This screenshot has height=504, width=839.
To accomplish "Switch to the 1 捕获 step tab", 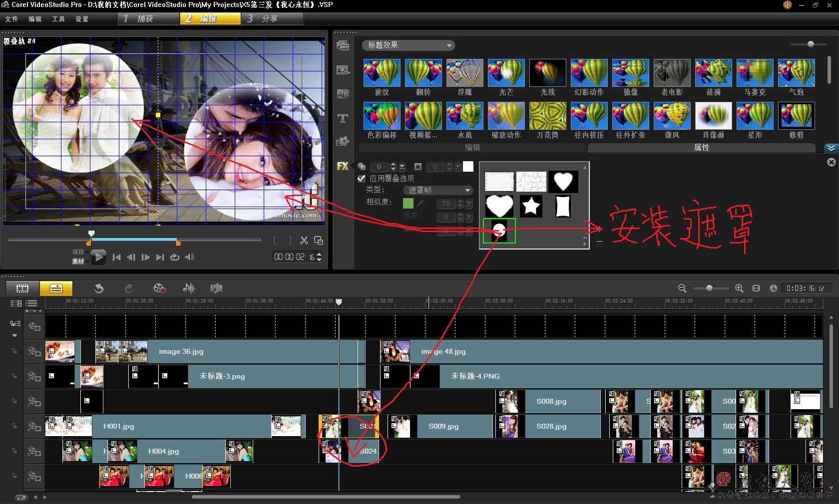I will 149,18.
